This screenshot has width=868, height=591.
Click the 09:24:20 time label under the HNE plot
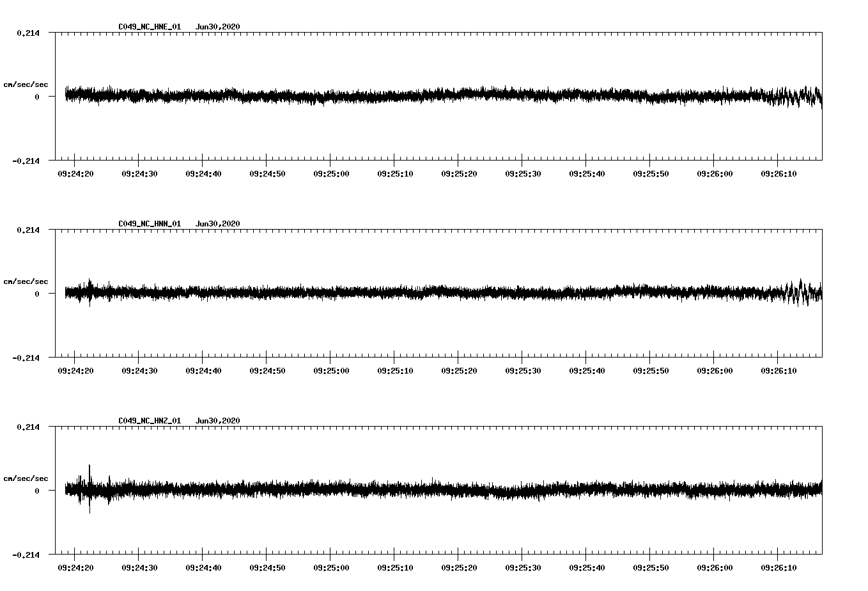pyautogui.click(x=75, y=173)
